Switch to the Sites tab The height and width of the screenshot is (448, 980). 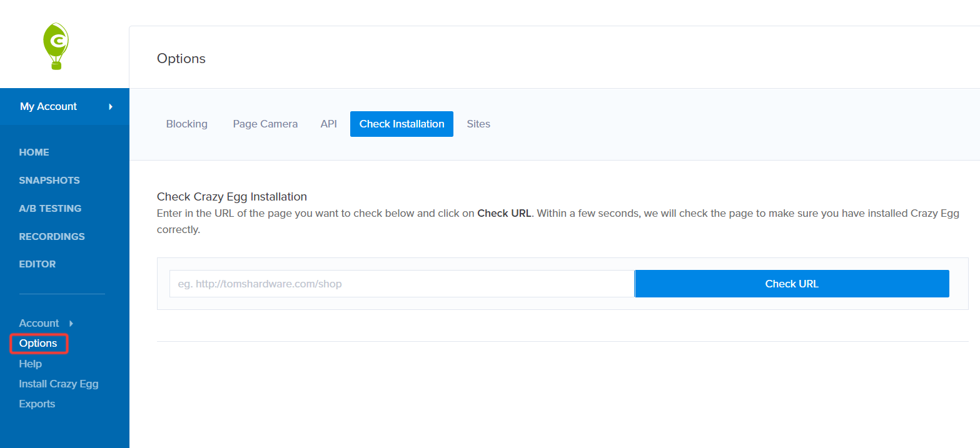(x=478, y=124)
